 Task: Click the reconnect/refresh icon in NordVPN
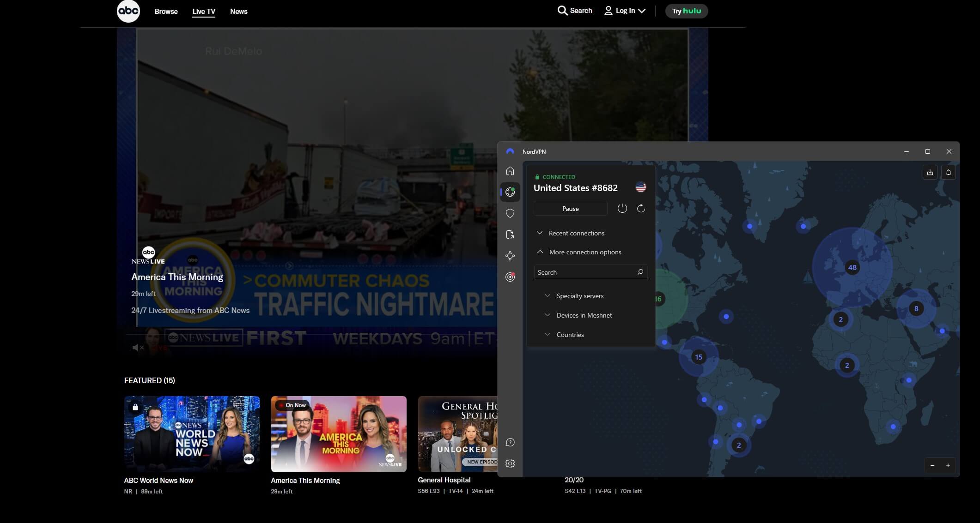coord(640,209)
